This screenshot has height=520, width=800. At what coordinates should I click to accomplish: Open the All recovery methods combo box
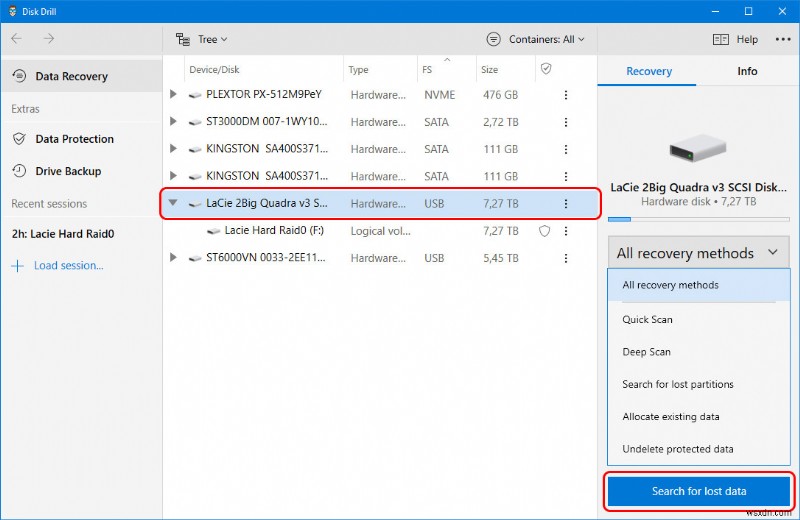point(698,253)
